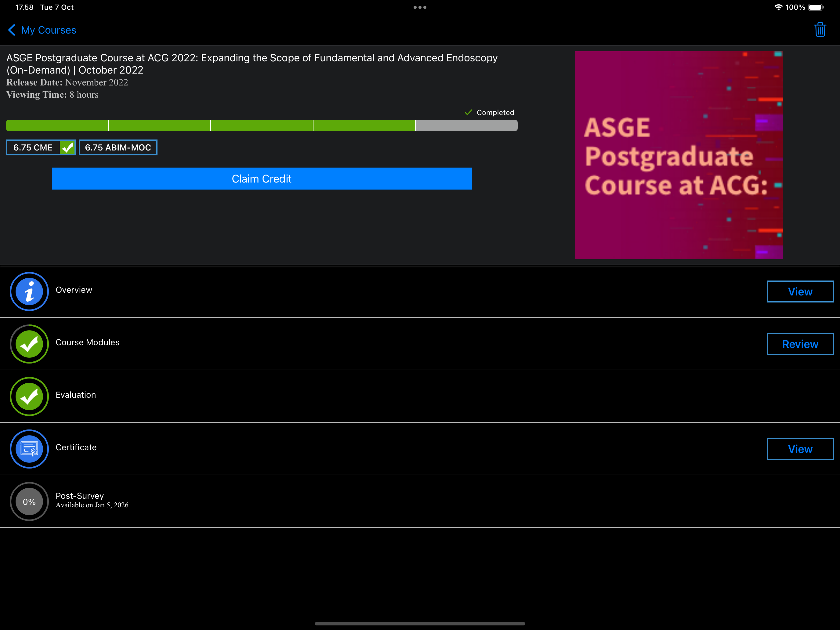Select the 6.75 ABIM-MOC credit badge
Image resolution: width=840 pixels, height=630 pixels.
coord(118,147)
